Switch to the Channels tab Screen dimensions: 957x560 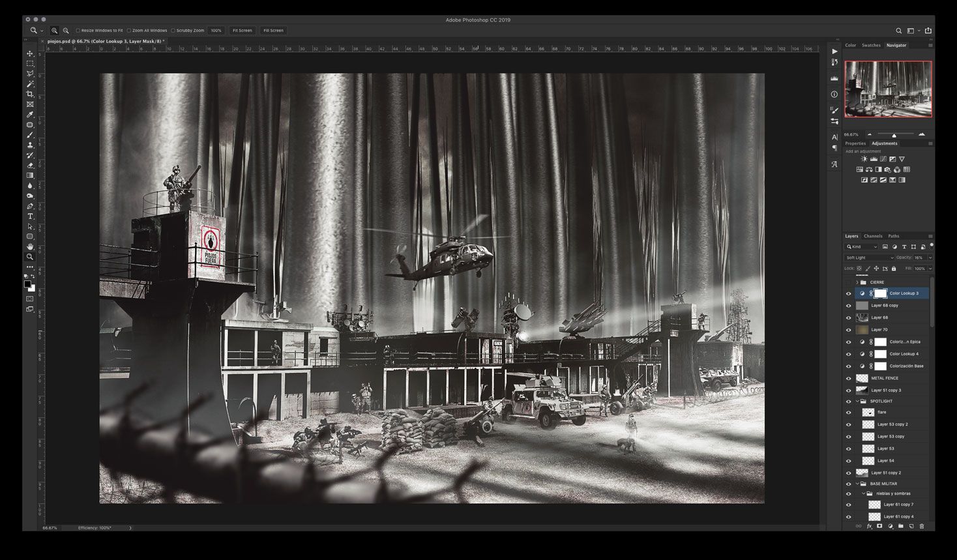873,236
